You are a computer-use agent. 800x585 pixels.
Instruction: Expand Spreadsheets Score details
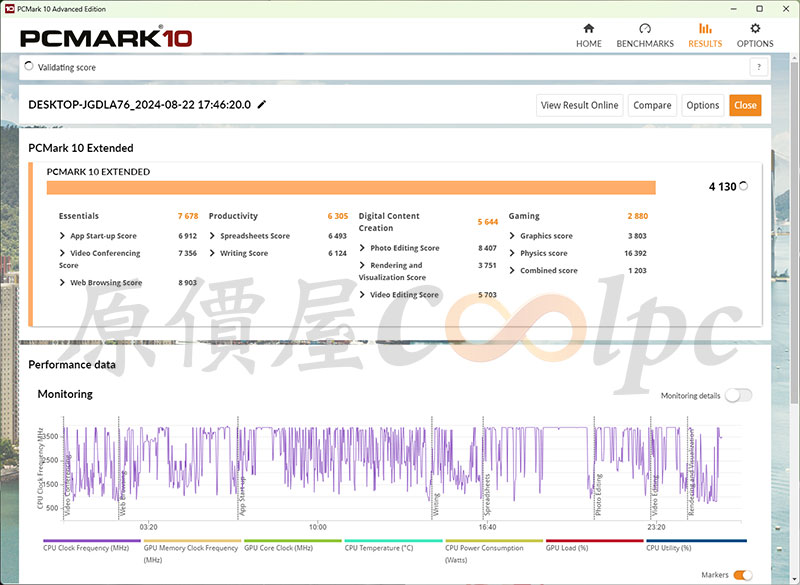pyautogui.click(x=212, y=236)
